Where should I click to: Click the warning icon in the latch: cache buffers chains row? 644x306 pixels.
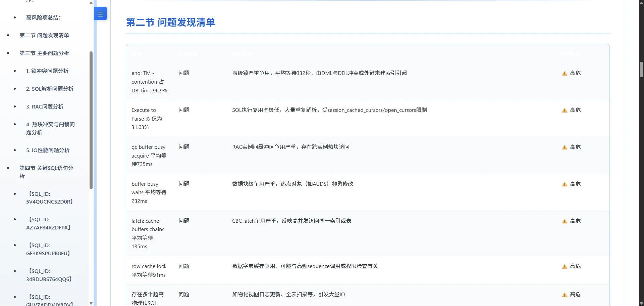[x=565, y=221]
